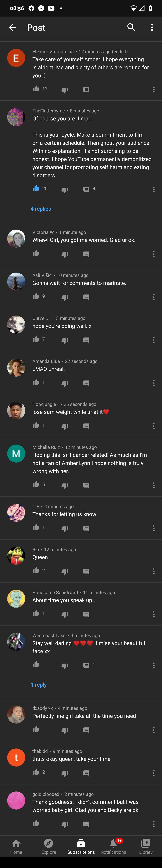Go back using the arrow icon
Image resolution: width=162 pixels, height=868 pixels.
pyautogui.click(x=13, y=28)
